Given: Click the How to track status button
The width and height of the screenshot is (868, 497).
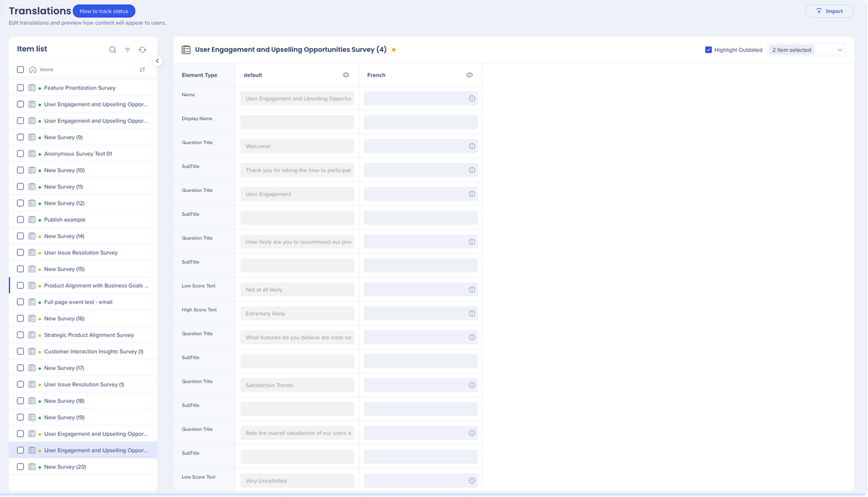Looking at the screenshot, I should point(104,11).
